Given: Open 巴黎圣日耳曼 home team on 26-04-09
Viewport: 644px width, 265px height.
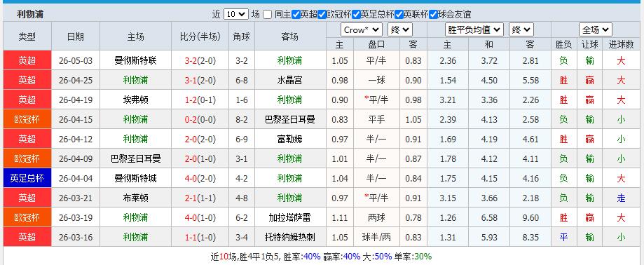Looking at the screenshot, I should point(135,158).
